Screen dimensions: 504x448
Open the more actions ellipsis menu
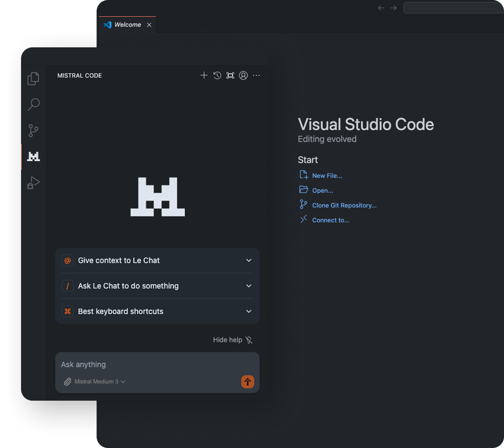pyautogui.click(x=257, y=76)
